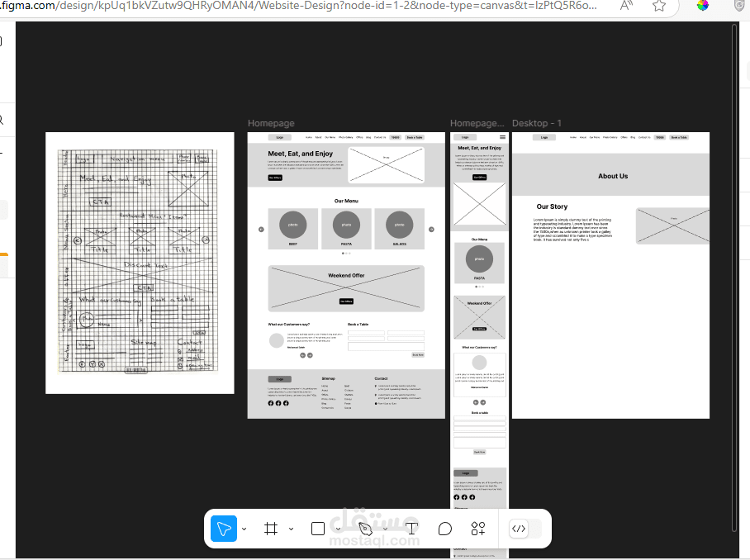The height and width of the screenshot is (560, 750).
Task: Open the Actions and components tool
Action: 478,529
